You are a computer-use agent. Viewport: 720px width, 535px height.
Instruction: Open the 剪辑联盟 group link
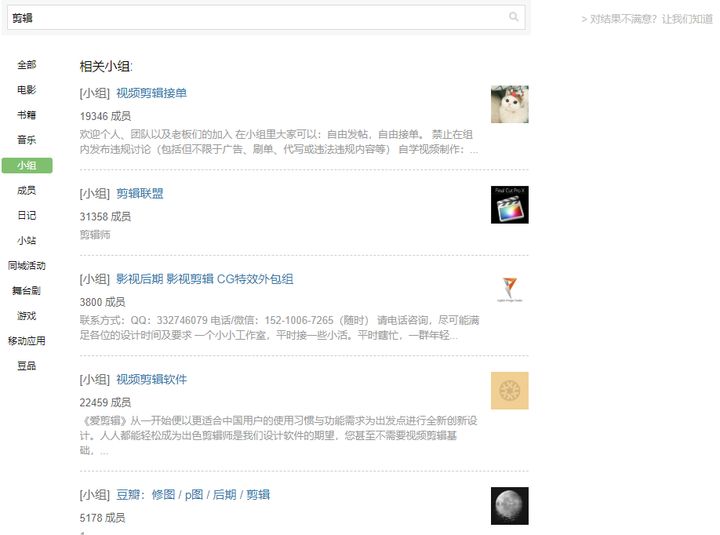(x=140, y=194)
